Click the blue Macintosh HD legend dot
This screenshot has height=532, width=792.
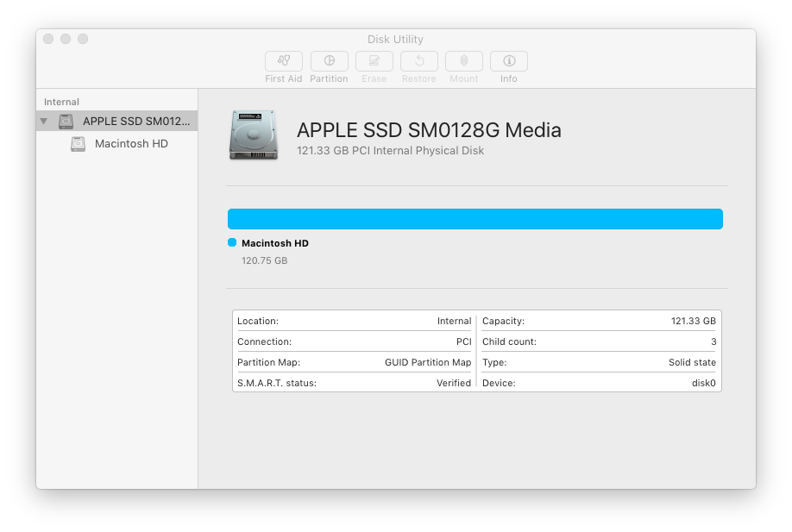tap(232, 243)
